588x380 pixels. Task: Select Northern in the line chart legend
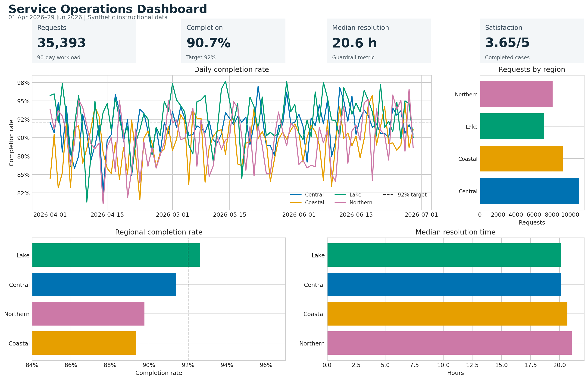click(353, 203)
